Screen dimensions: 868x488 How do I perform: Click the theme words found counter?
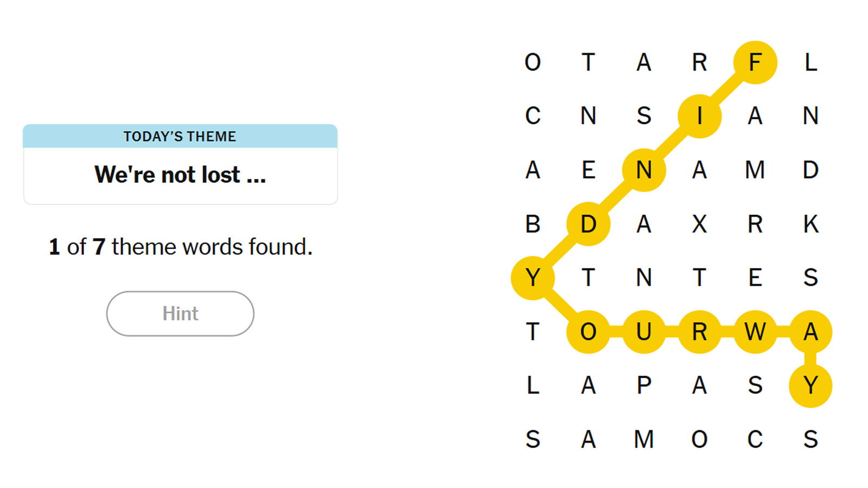[x=180, y=247]
